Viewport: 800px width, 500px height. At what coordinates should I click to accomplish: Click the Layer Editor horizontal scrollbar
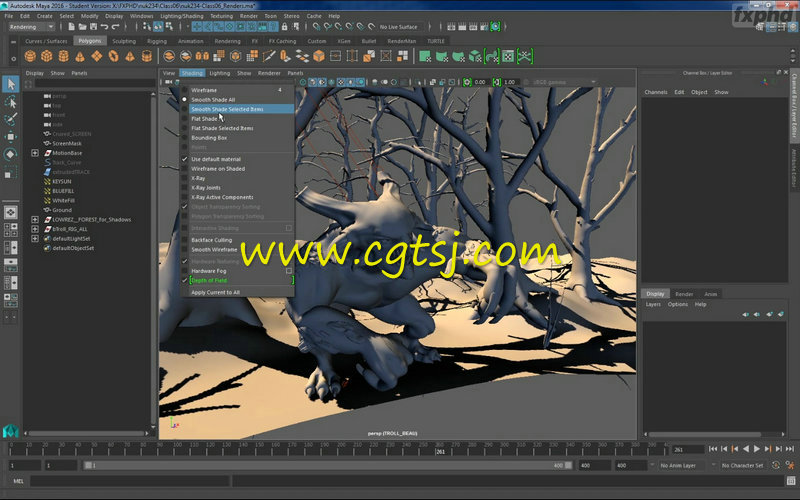coord(704,434)
